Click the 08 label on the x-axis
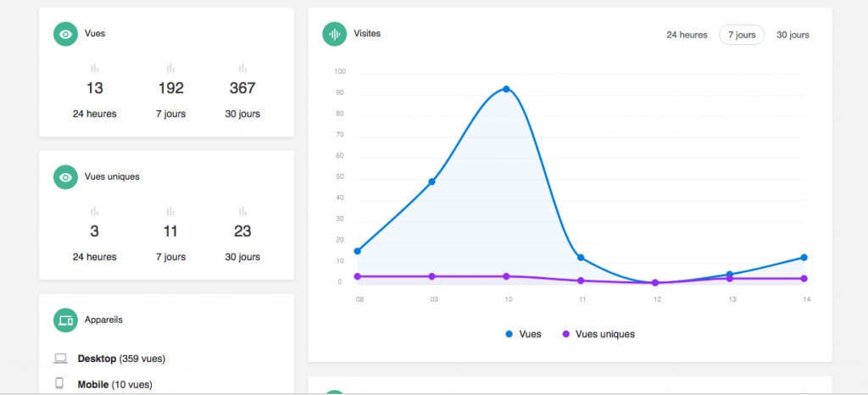This screenshot has height=395, width=868. (359, 299)
